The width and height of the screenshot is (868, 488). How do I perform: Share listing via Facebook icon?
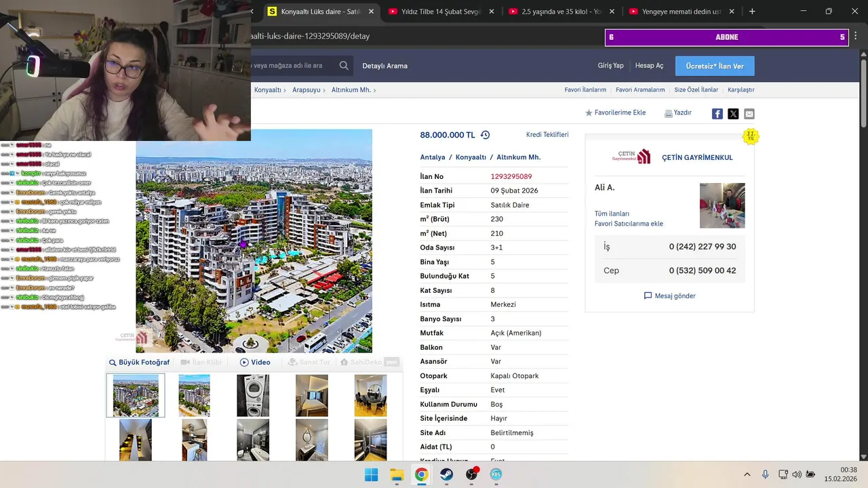pyautogui.click(x=717, y=114)
